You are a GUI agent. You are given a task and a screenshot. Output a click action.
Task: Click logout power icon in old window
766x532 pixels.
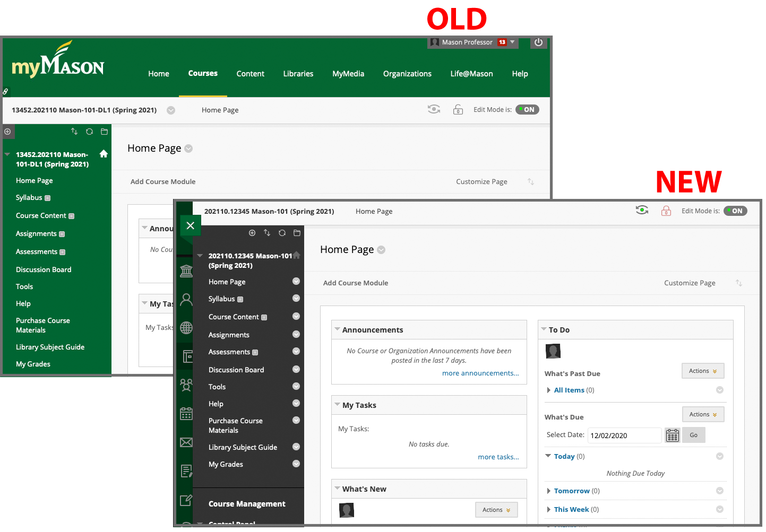538,42
